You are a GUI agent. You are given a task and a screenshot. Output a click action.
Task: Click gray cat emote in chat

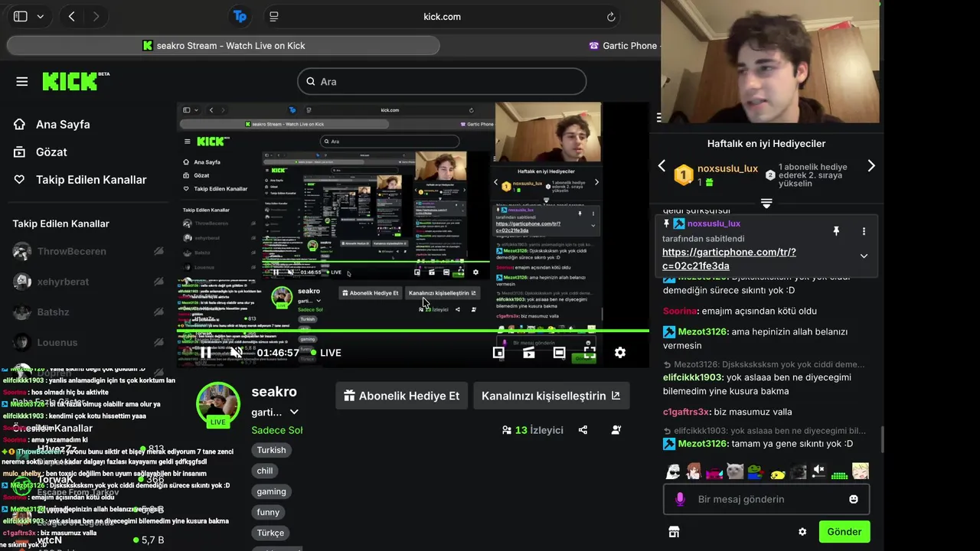(735, 471)
